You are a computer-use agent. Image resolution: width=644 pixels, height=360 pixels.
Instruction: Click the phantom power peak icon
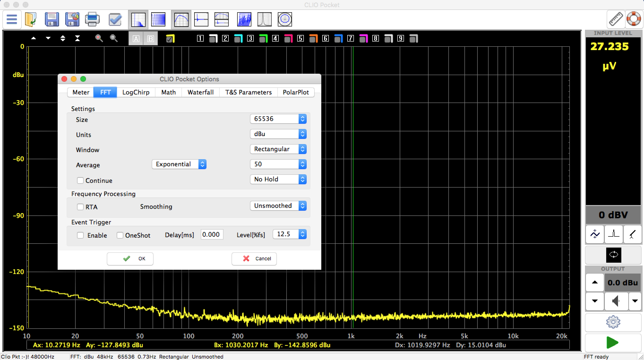[614, 234]
